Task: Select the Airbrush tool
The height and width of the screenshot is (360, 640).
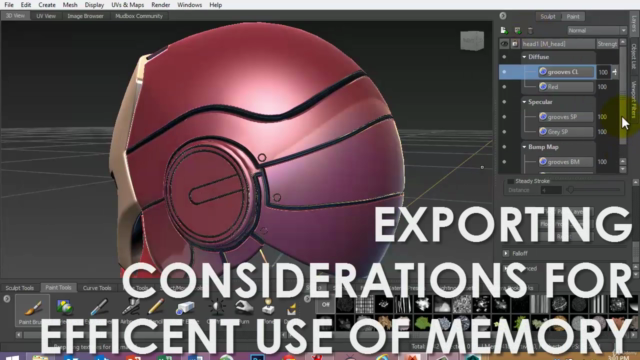Action: (131, 307)
